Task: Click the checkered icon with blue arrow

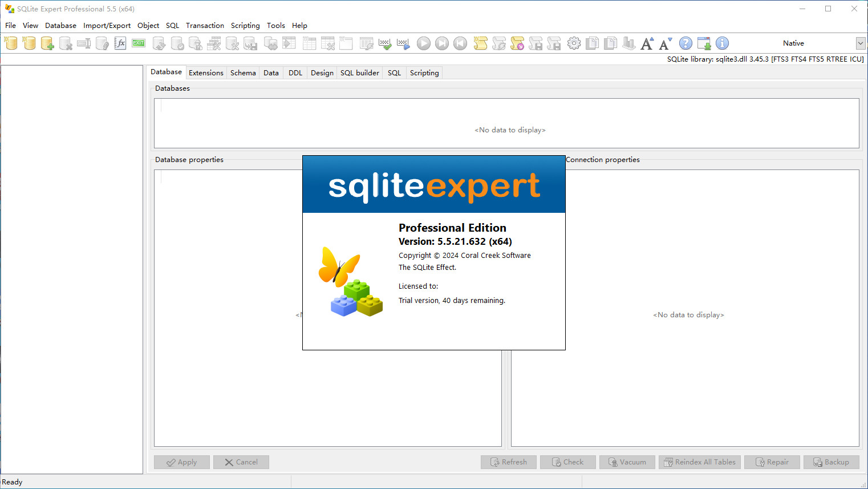Action: (x=403, y=43)
